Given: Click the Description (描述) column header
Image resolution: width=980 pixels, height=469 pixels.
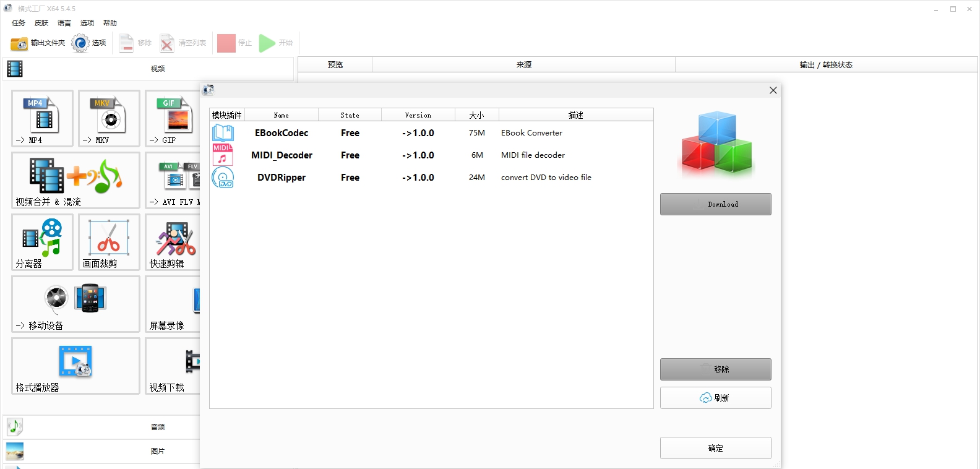Looking at the screenshot, I should coord(576,115).
